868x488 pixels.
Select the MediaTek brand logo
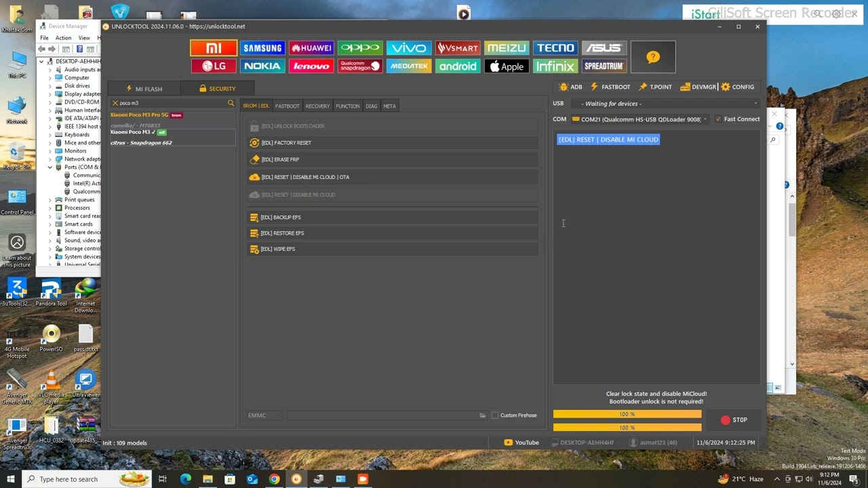409,66
